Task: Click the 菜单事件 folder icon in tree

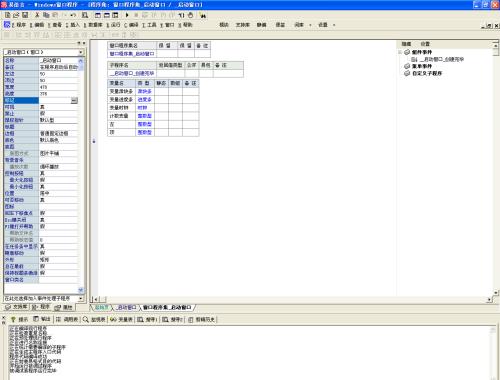Action: point(407,66)
